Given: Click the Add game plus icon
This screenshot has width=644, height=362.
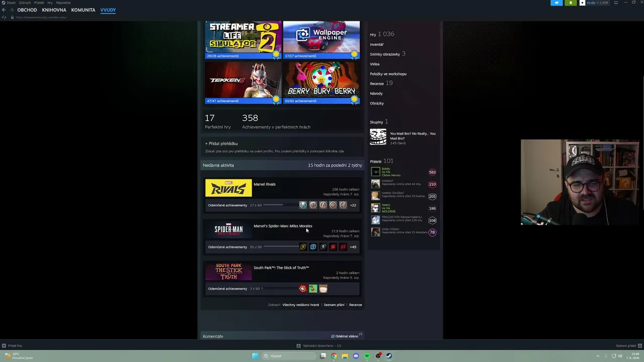Looking at the screenshot, I should (4, 346).
